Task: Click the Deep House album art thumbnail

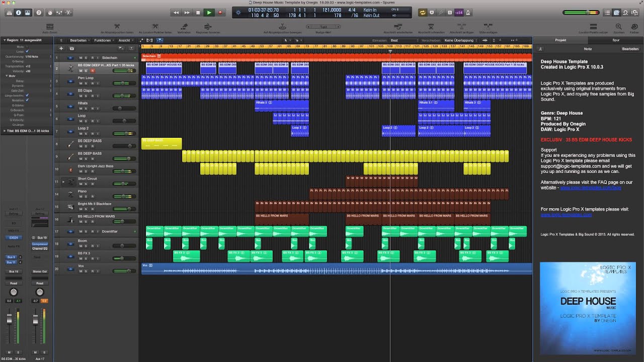Action: click(x=588, y=308)
